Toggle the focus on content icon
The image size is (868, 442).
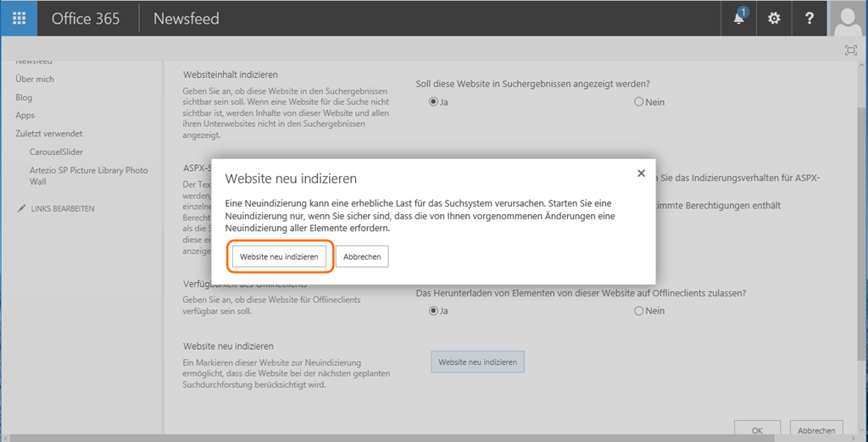pyautogui.click(x=850, y=50)
